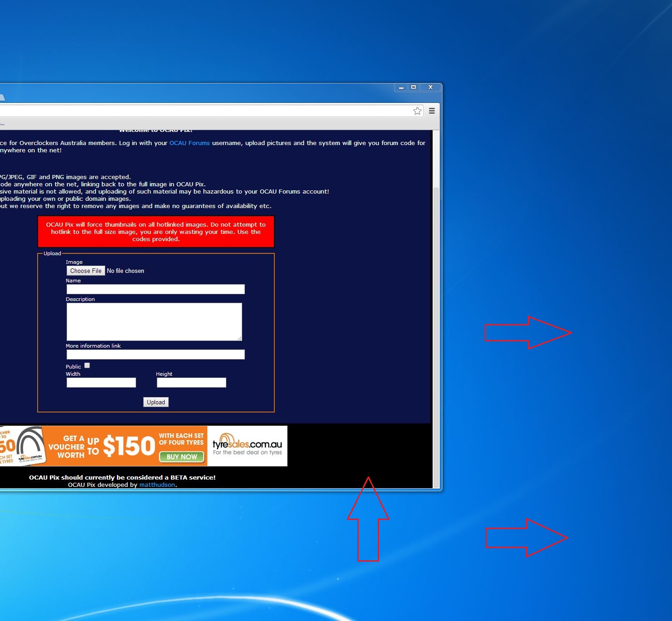This screenshot has height=621, width=672.
Task: Close the browser window
Action: click(430, 87)
